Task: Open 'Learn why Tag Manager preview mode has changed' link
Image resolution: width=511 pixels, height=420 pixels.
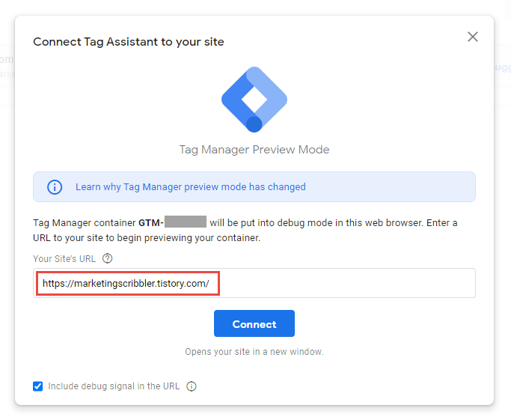Action: coord(191,187)
